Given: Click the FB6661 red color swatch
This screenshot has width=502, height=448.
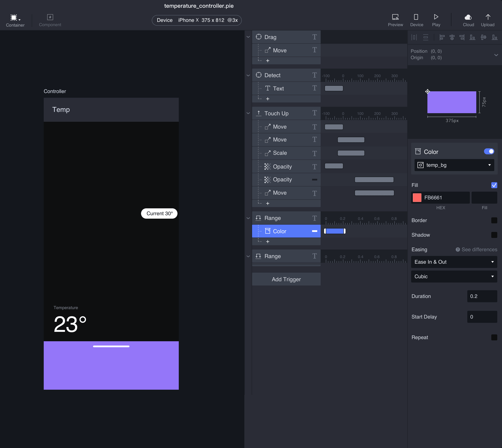Looking at the screenshot, I should (x=417, y=198).
